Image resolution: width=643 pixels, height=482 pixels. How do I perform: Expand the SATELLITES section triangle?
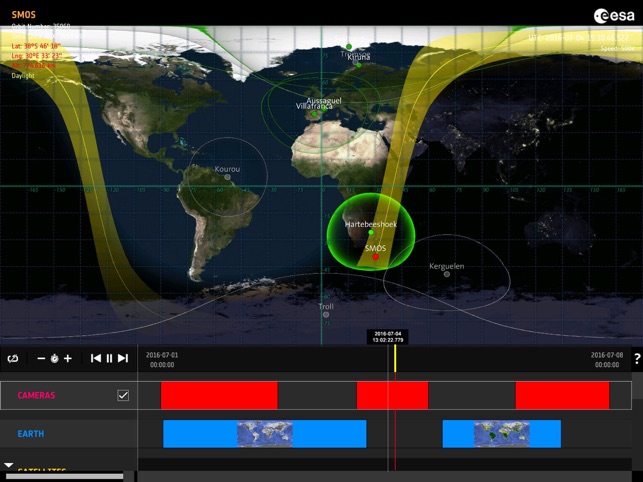[9, 466]
